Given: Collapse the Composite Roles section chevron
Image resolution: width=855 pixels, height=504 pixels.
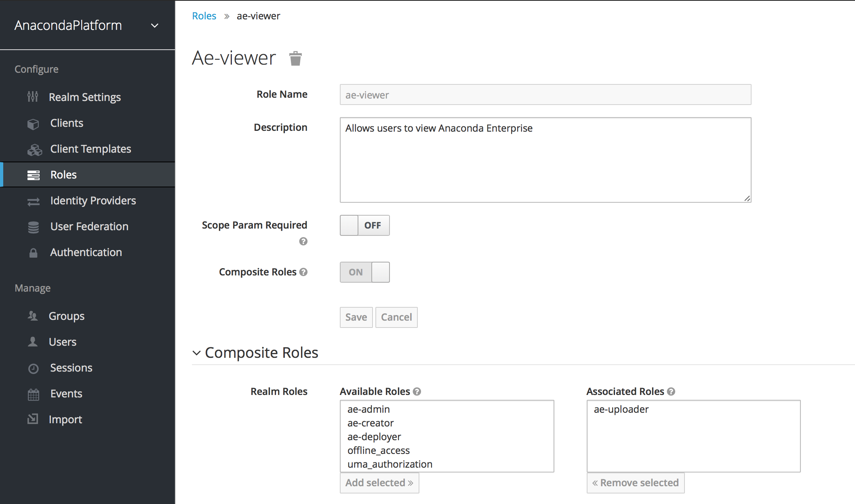Looking at the screenshot, I should click(x=196, y=353).
